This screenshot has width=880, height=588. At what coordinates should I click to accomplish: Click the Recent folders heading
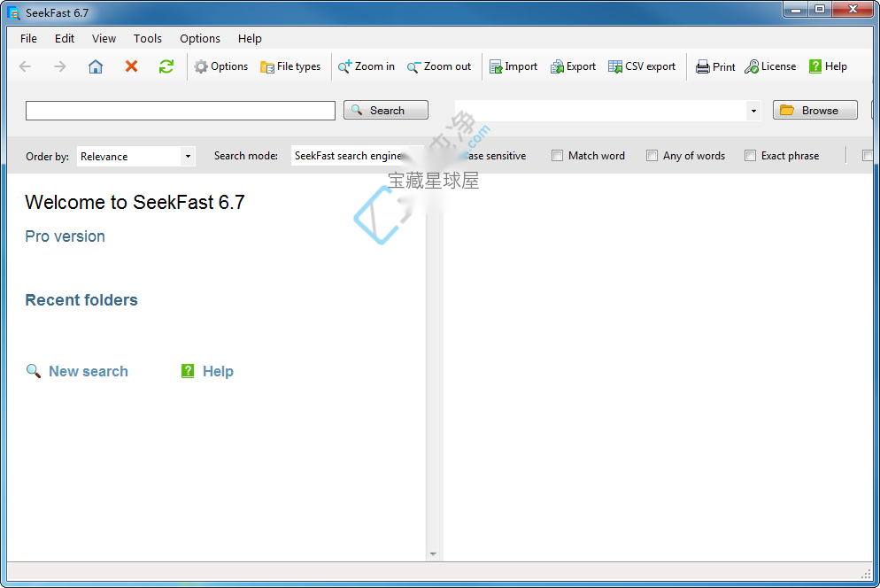[x=81, y=300]
